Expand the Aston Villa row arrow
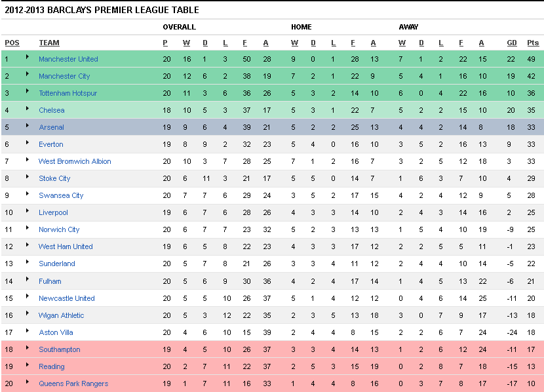This screenshot has width=544, height=392. 28,330
